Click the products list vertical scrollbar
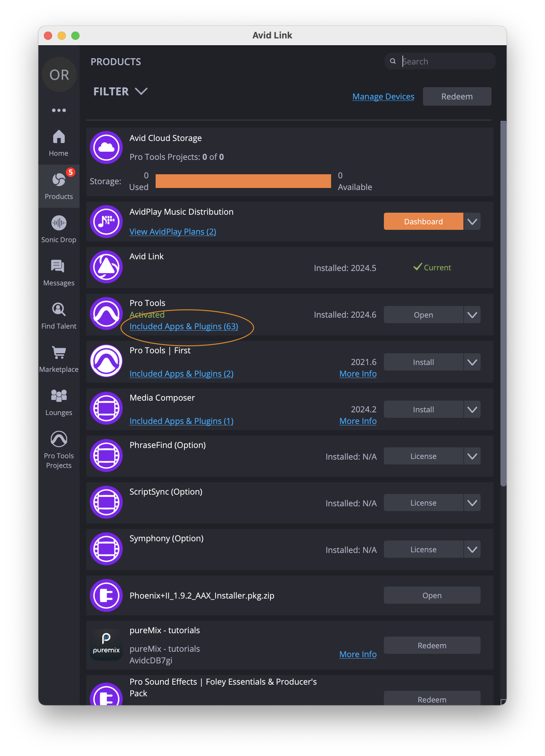545x756 pixels. click(x=503, y=303)
